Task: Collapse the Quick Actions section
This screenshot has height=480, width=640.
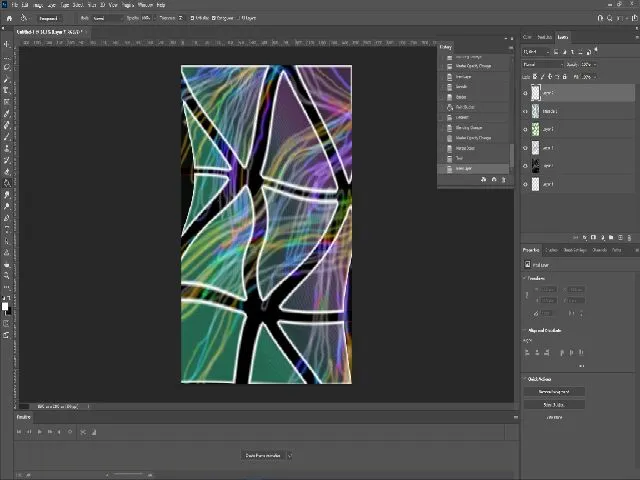Action: click(x=524, y=379)
